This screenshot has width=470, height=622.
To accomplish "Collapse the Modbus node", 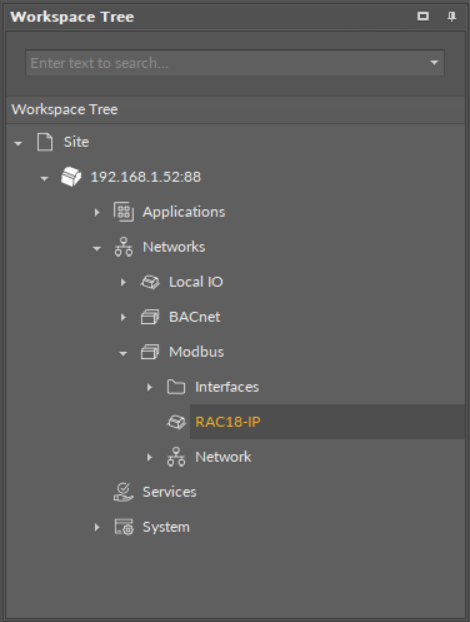I will [x=123, y=353].
